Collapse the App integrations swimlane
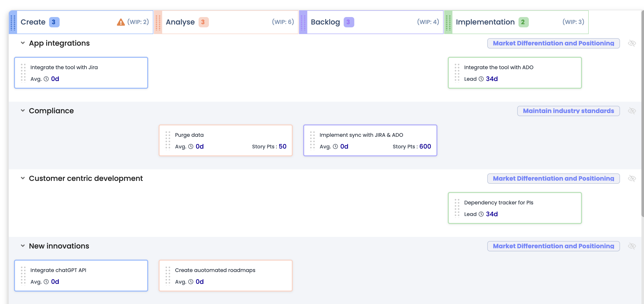 (x=23, y=43)
